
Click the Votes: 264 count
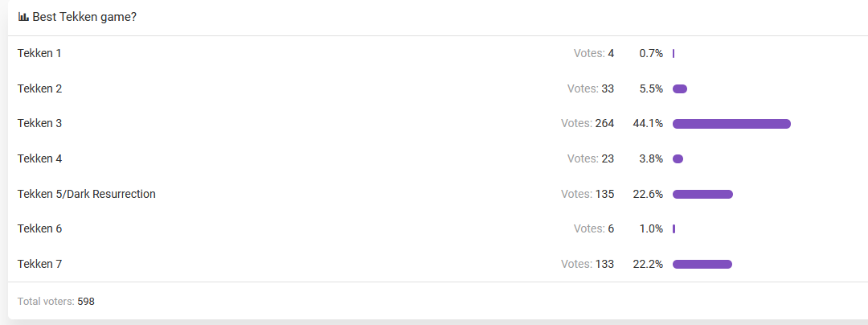coord(588,123)
